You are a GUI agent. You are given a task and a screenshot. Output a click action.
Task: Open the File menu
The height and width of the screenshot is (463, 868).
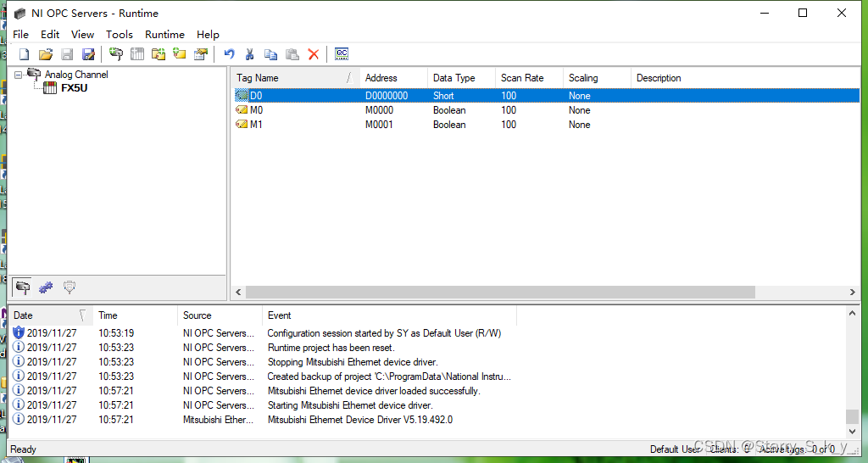[x=20, y=34]
